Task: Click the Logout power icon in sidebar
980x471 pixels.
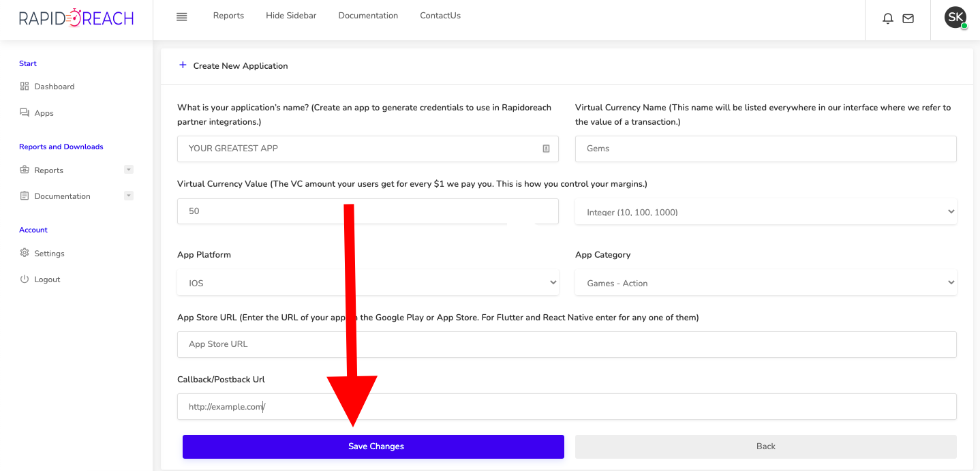Action: click(x=25, y=279)
